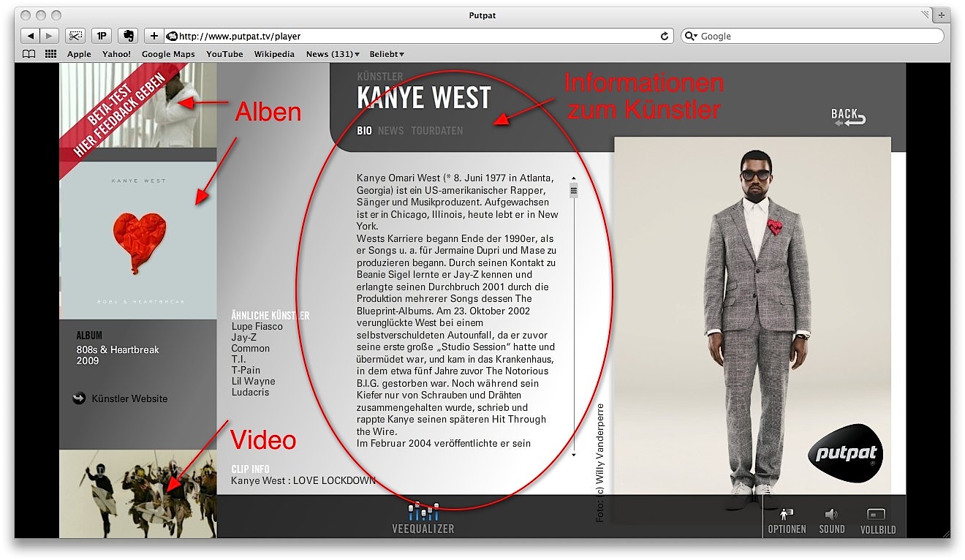965x560 pixels.
Task: Click the bio text scrollbar handle
Action: tap(574, 191)
